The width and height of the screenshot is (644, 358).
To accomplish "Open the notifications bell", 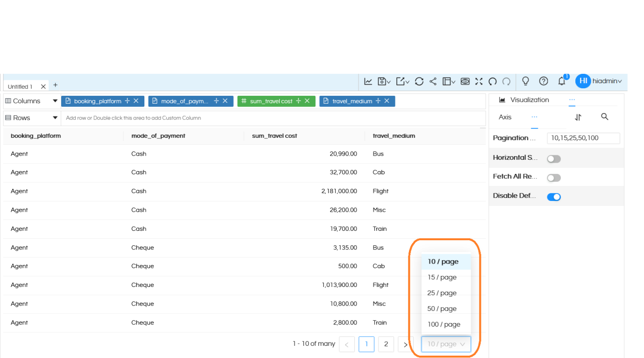I will tap(562, 81).
